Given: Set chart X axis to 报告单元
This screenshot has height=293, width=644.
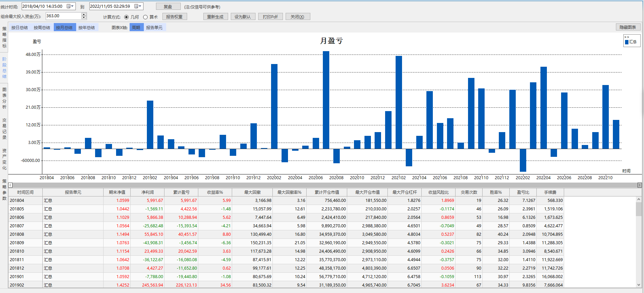Looking at the screenshot, I should click(154, 27).
